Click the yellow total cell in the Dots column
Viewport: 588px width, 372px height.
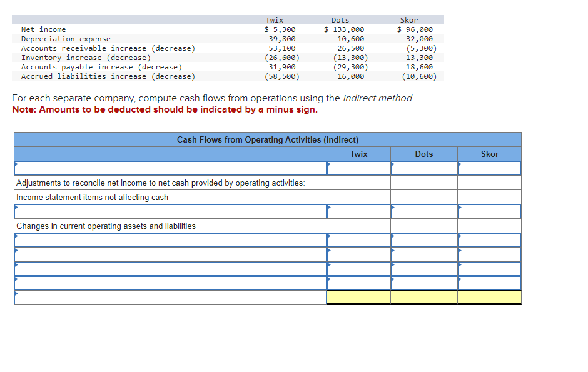423,298
